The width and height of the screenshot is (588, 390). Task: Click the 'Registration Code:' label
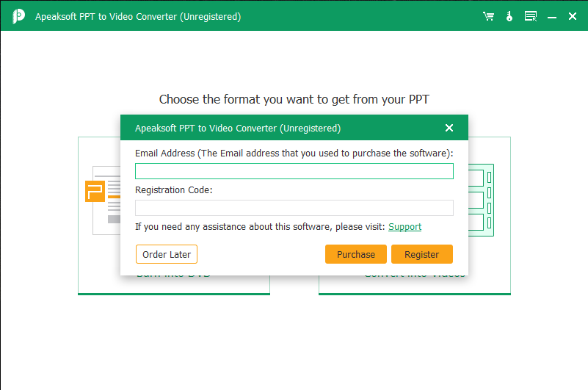pos(174,190)
